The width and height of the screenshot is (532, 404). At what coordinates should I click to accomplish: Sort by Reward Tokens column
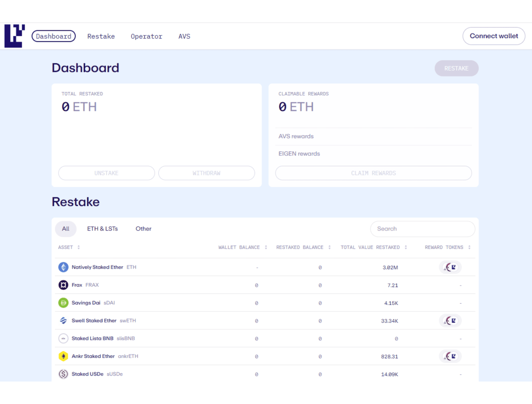click(x=469, y=247)
